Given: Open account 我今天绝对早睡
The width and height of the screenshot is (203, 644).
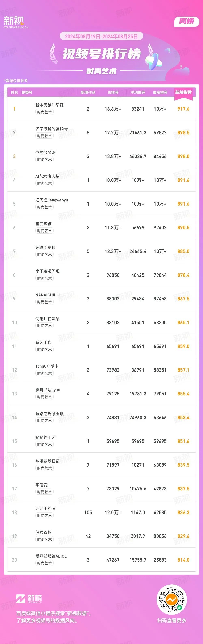Looking at the screenshot, I should point(50,105).
